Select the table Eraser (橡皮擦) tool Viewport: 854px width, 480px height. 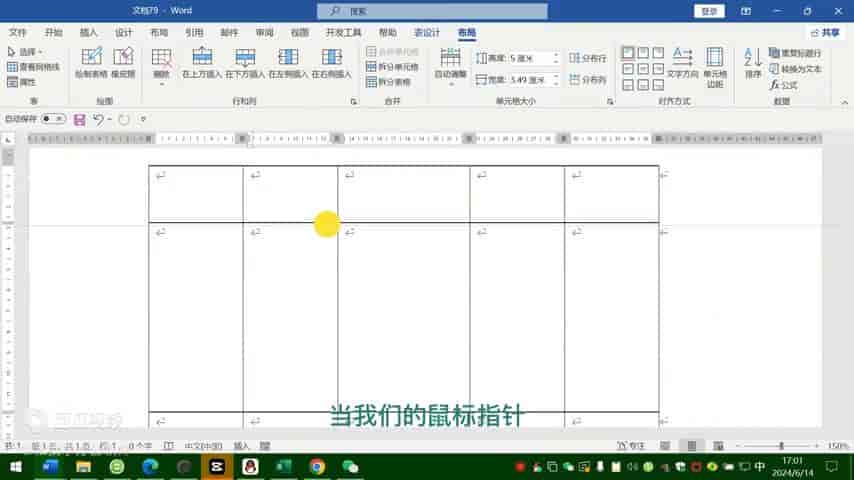click(123, 57)
